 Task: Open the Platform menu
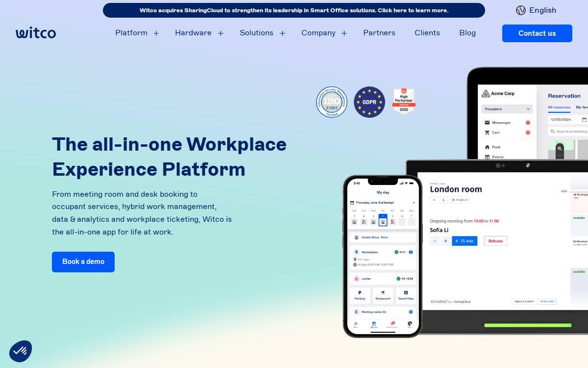point(131,33)
